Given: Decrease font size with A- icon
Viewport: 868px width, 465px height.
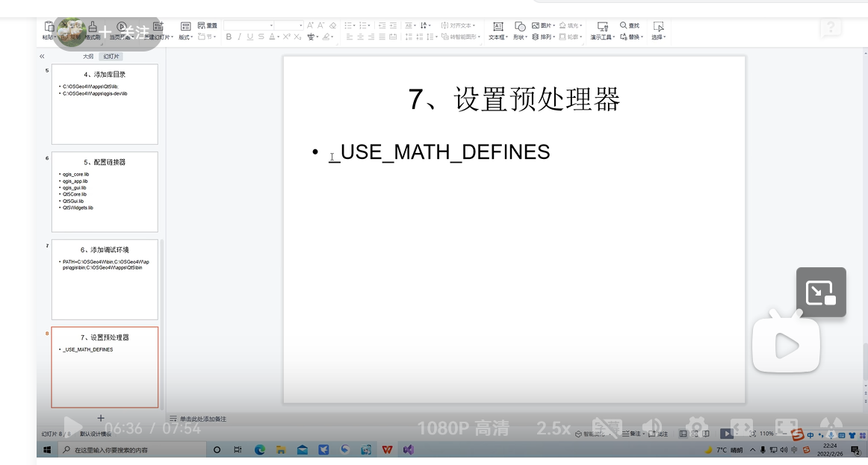Looking at the screenshot, I should pos(320,25).
